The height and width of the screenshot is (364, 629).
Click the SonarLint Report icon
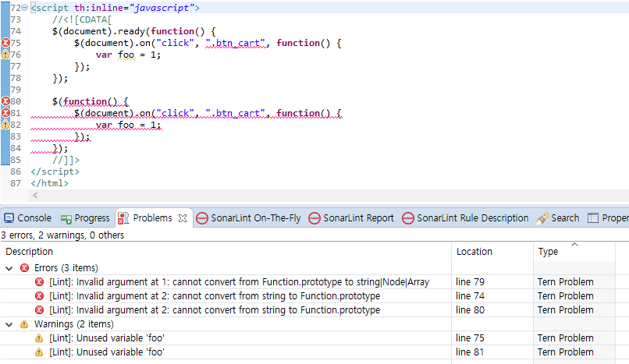[314, 218]
